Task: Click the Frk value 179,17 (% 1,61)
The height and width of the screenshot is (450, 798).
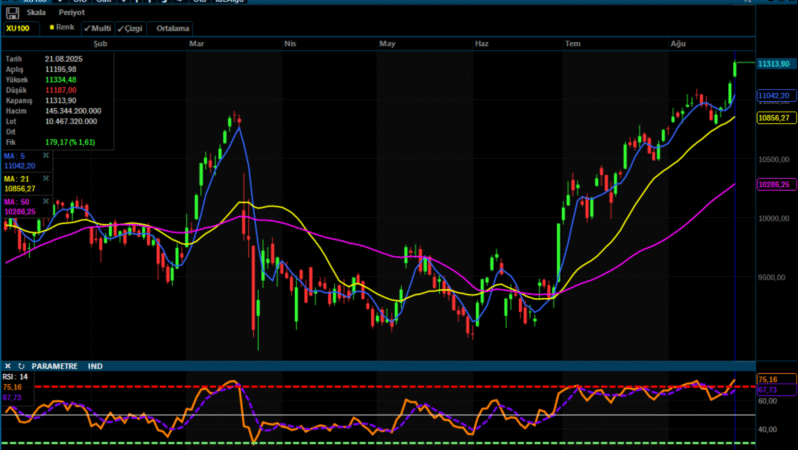Action: pos(70,142)
